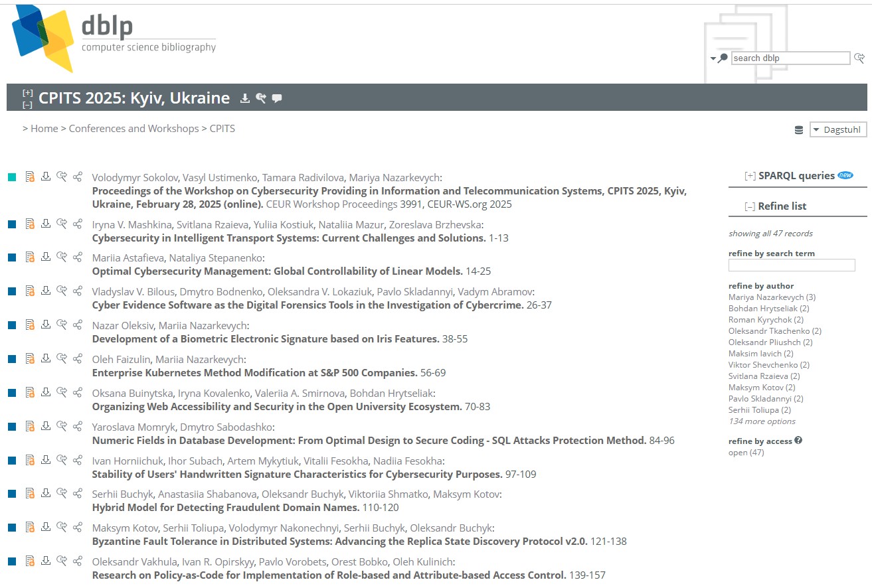Image resolution: width=872 pixels, height=588 pixels.
Task: Click the refine by search term field
Action: (x=791, y=265)
